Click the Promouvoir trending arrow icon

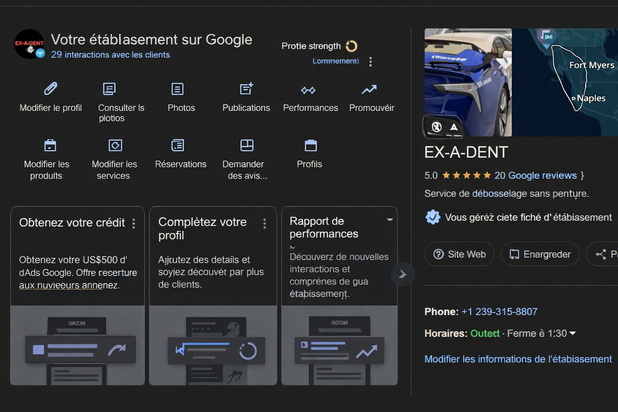pos(370,89)
